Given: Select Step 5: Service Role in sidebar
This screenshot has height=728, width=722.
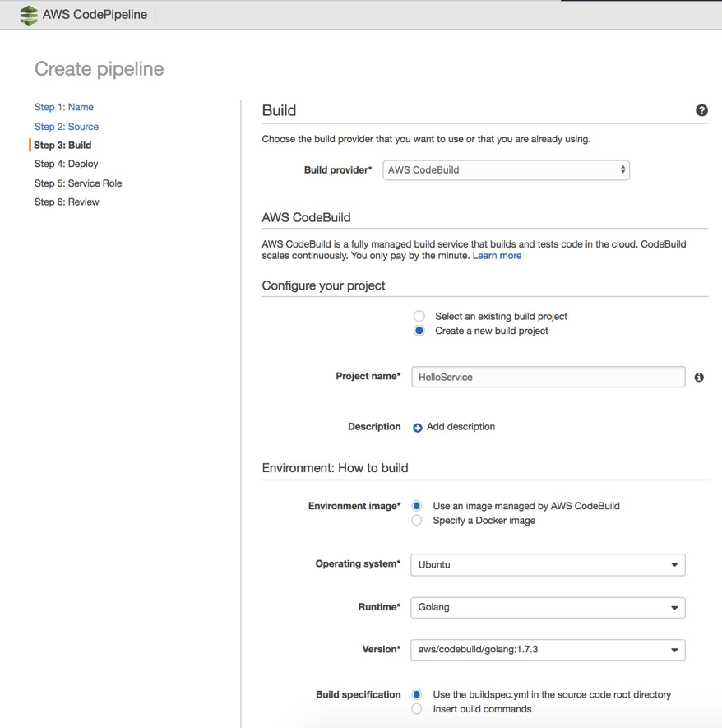Looking at the screenshot, I should (x=78, y=183).
